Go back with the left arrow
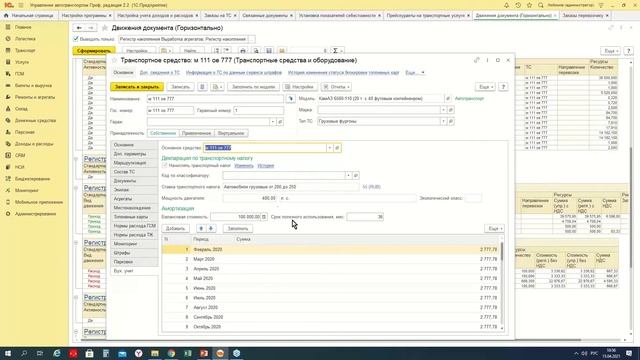 (x=80, y=28)
